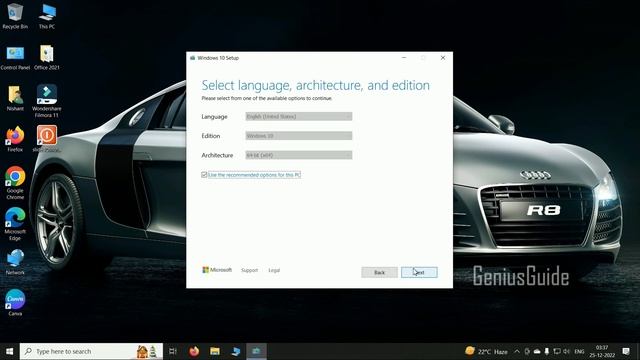Open the Windows Start menu
The height and width of the screenshot is (360, 640).
click(9, 351)
